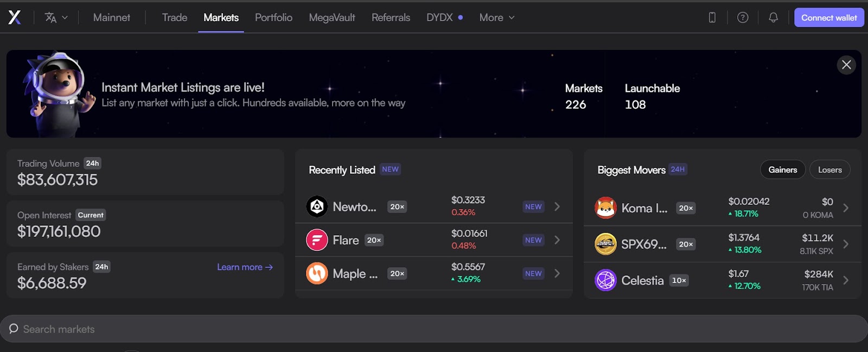868x352 pixels.
Task: Click the Celestia $284K volume
Action: [819, 274]
